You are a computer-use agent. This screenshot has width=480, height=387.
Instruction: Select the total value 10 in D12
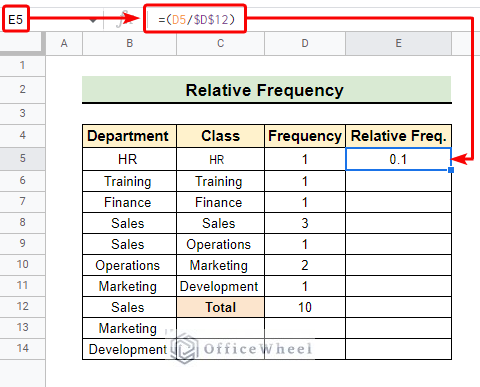pos(305,307)
